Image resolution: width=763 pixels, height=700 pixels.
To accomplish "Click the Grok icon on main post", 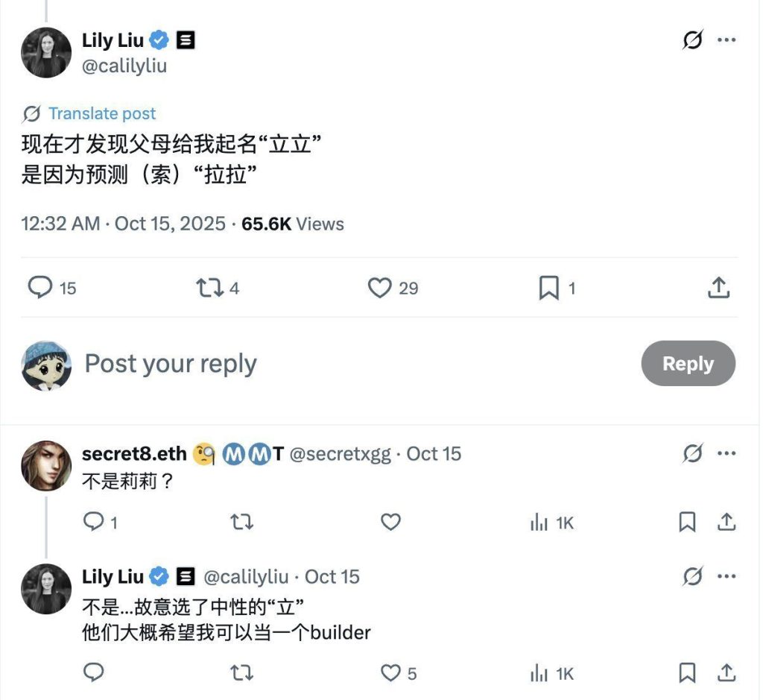I will coord(693,40).
